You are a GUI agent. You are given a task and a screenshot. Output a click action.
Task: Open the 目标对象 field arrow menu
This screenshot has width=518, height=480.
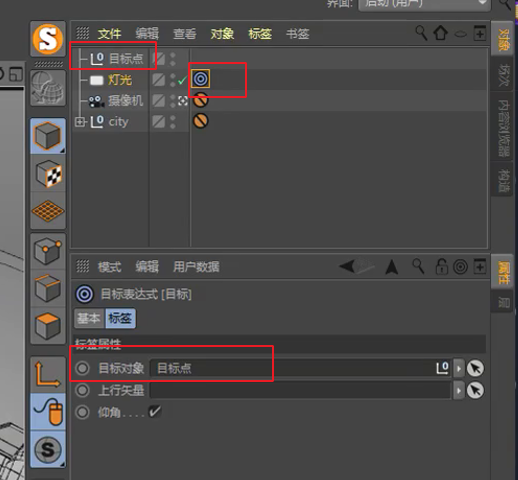coord(459,368)
